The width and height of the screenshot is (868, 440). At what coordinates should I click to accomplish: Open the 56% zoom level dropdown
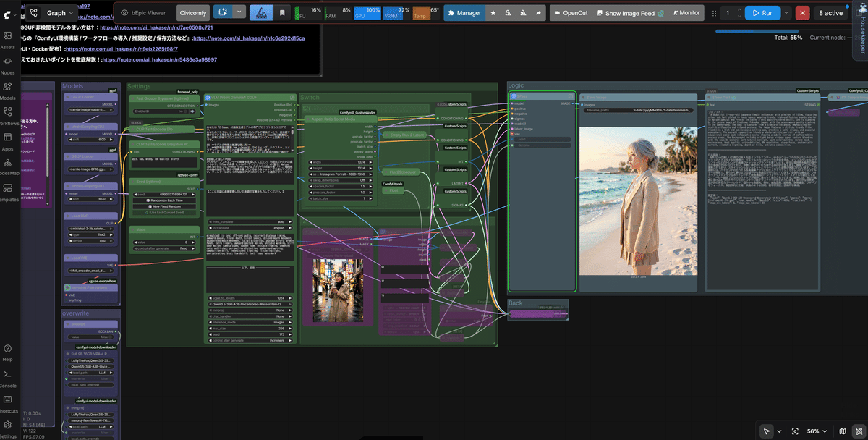point(817,431)
